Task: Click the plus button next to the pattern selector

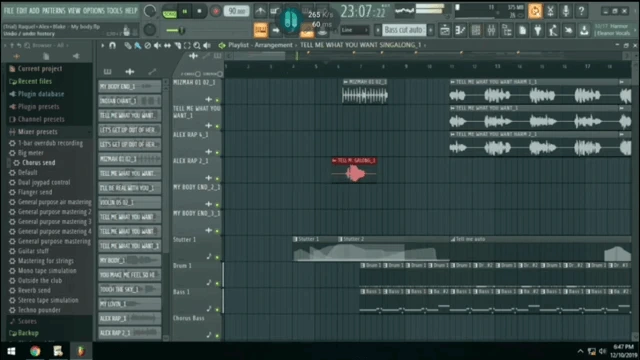Action: click(x=431, y=30)
